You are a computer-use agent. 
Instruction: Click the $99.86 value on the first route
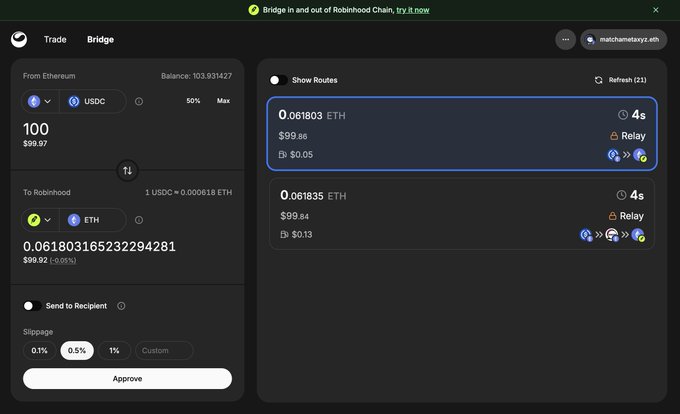click(x=293, y=136)
